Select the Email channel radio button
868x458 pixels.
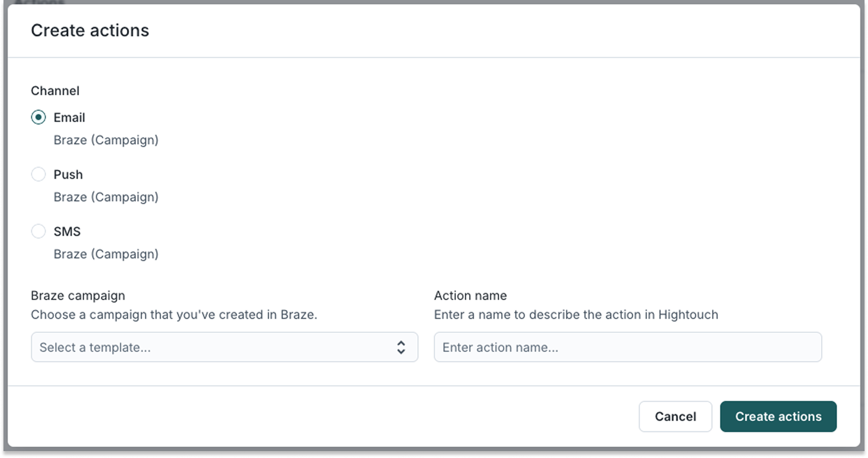(x=38, y=117)
